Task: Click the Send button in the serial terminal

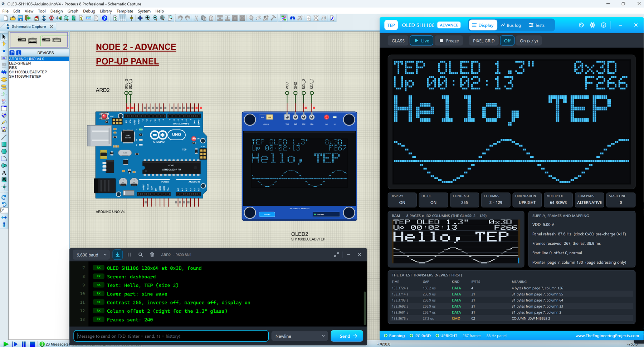Action: click(347, 336)
